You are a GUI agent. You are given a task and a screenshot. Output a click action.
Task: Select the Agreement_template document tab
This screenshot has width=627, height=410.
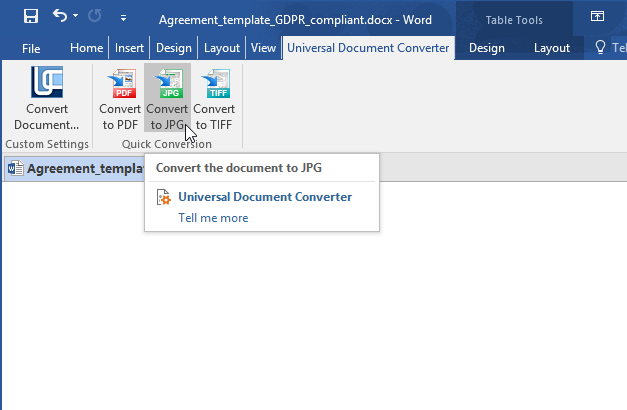[74, 168]
